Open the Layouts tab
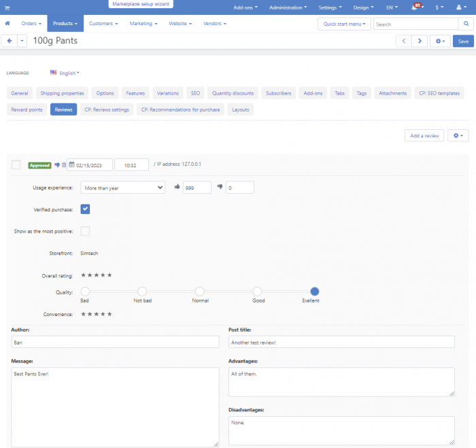This screenshot has height=448, width=476. [x=241, y=109]
